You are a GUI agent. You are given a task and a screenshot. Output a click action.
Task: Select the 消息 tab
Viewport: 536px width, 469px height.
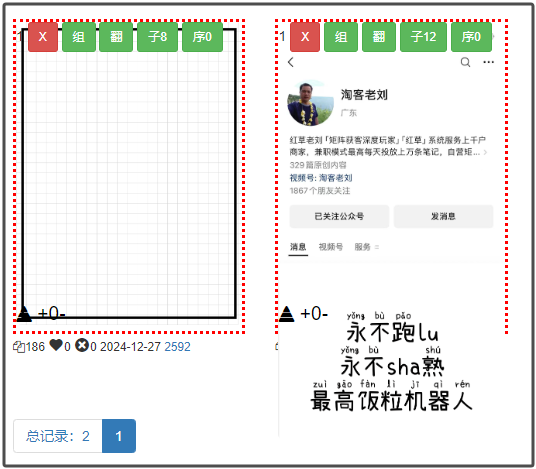click(x=298, y=247)
